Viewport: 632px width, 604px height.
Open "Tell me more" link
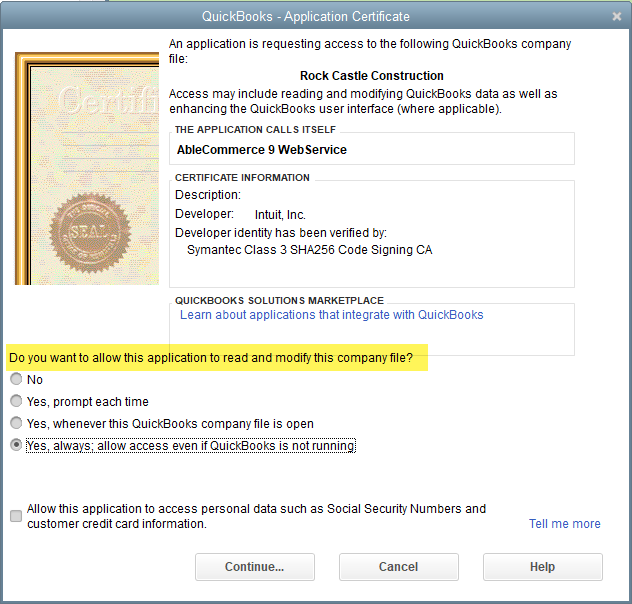point(564,523)
